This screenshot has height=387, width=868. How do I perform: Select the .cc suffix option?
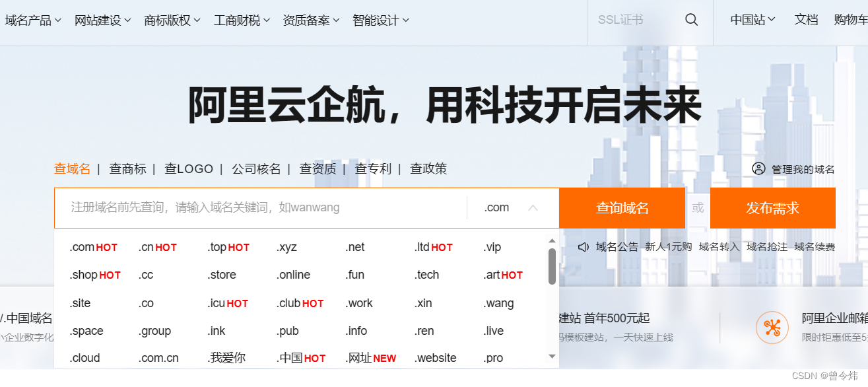145,275
